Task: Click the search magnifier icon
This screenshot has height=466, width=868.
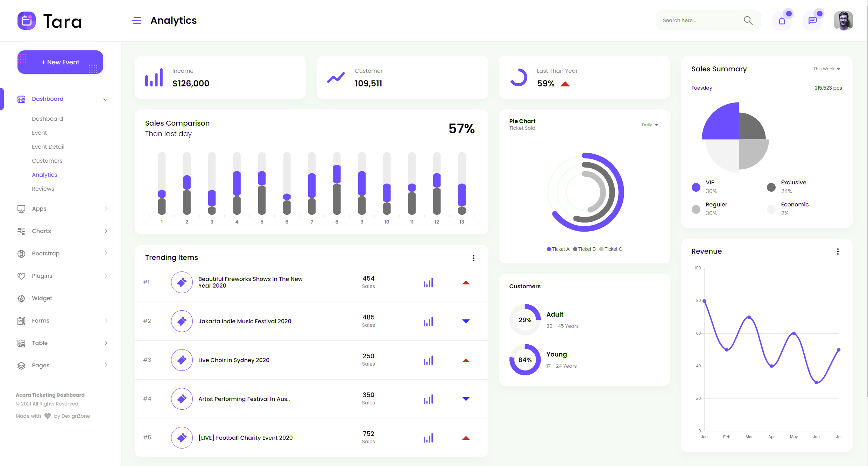Action: click(x=748, y=20)
